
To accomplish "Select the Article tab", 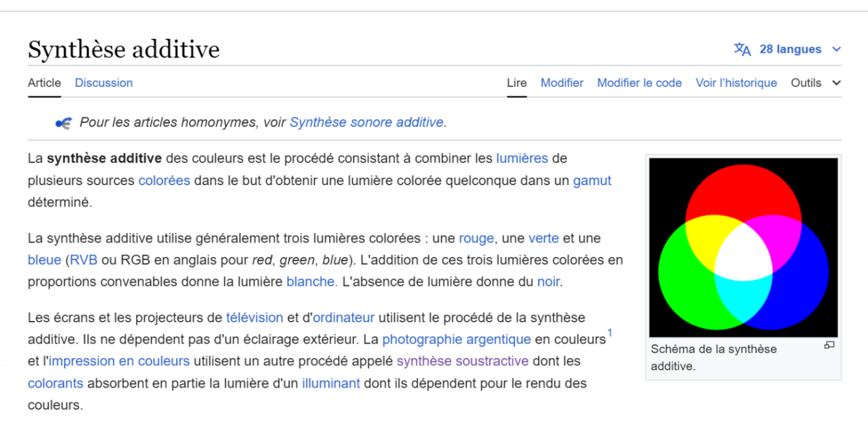I will [x=44, y=83].
